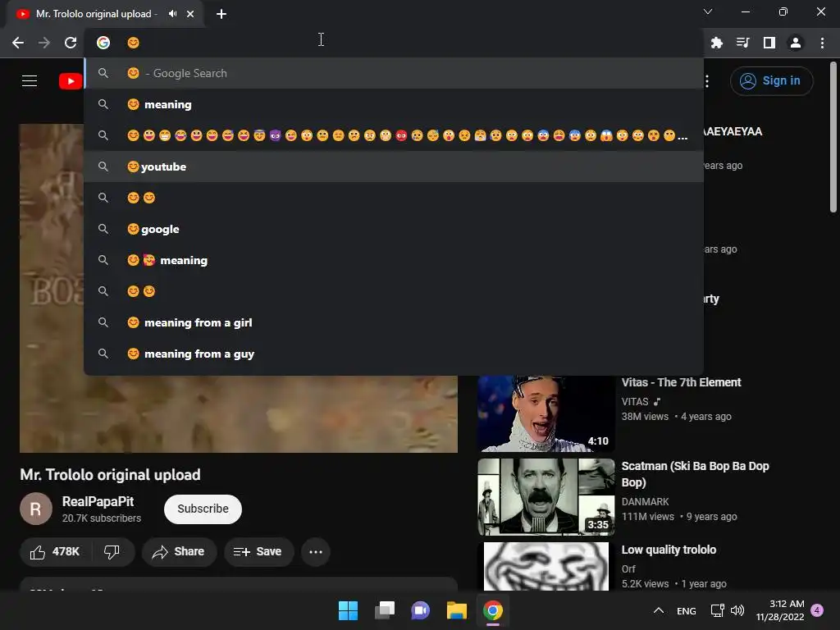Choose the emoji 'youtube' suggestion

click(394, 167)
